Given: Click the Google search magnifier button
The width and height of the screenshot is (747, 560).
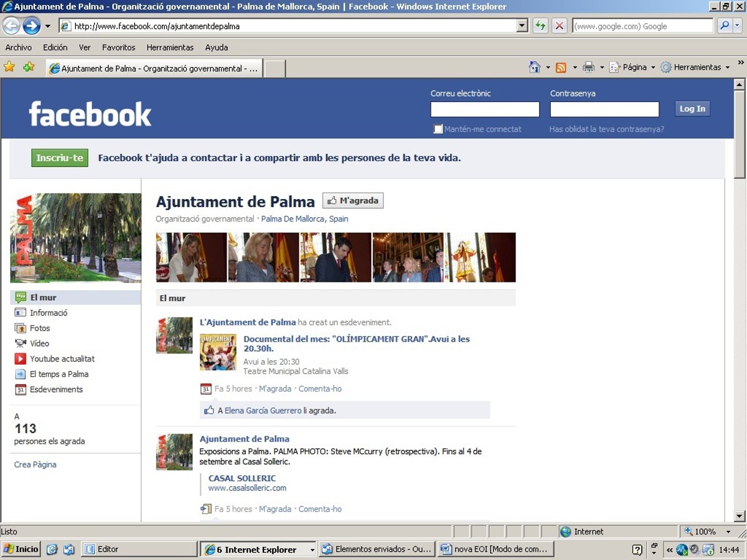Looking at the screenshot, I should click(x=724, y=26).
